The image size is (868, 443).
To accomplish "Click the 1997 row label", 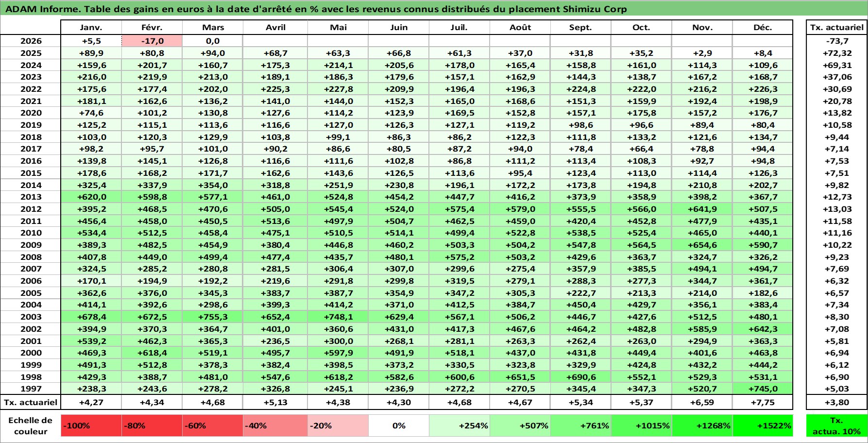I will (x=31, y=389).
